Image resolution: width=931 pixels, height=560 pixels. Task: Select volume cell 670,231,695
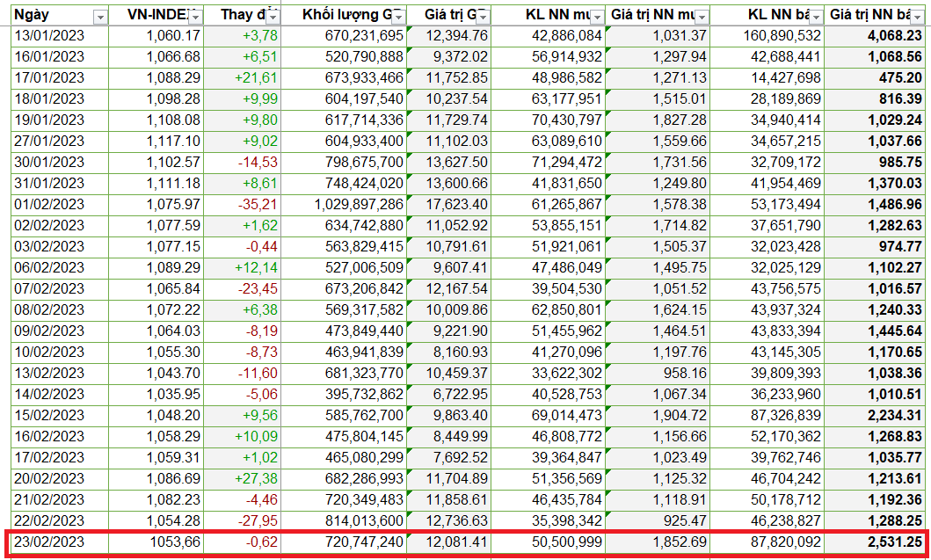(x=344, y=36)
